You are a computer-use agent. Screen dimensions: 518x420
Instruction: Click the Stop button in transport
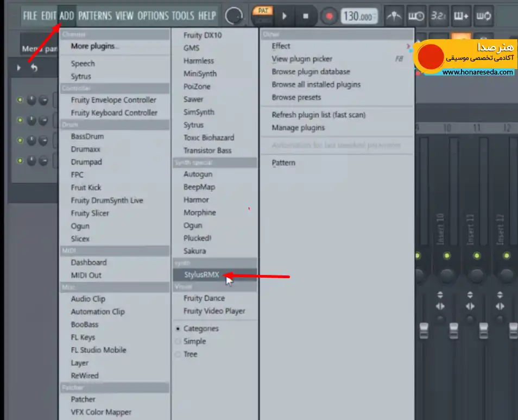(x=306, y=16)
